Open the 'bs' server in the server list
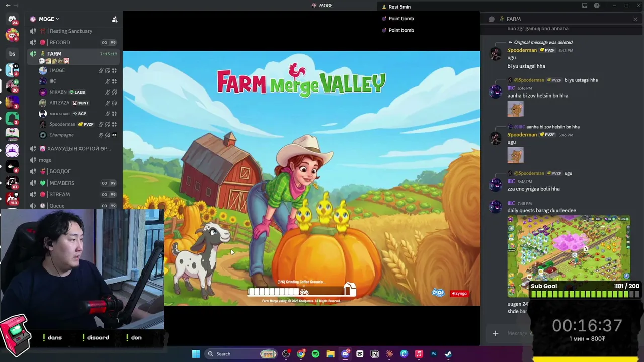Image resolution: width=644 pixels, height=362 pixels. (x=12, y=54)
